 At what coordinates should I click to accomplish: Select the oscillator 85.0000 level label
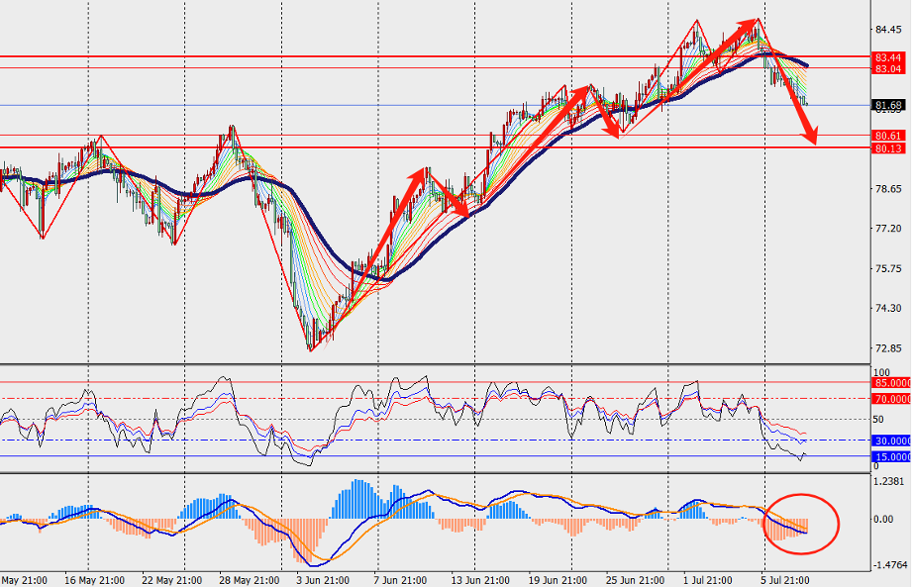(892, 383)
